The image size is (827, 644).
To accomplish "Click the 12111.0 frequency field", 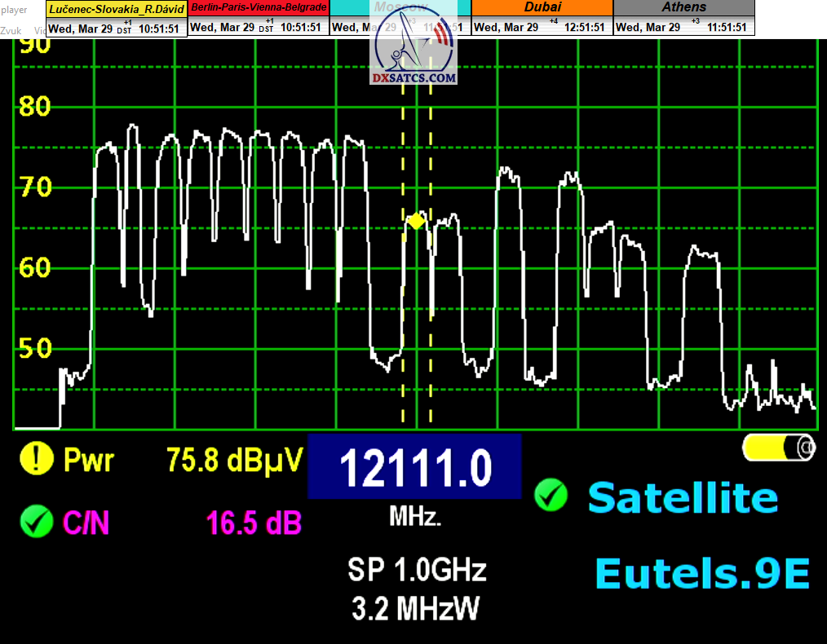I will click(414, 467).
